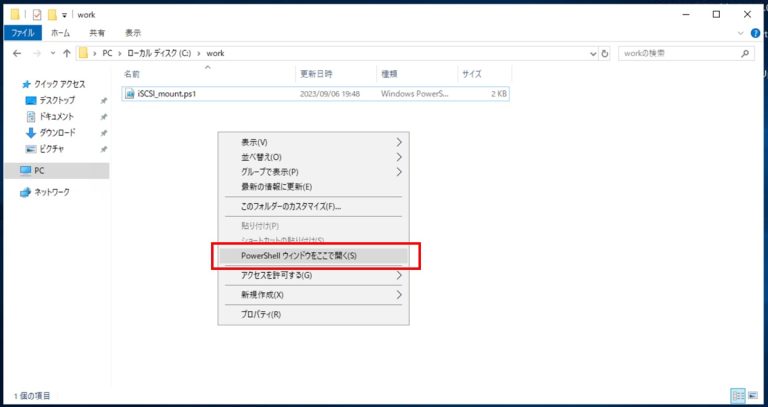Open the address bar history dropdown

point(594,53)
